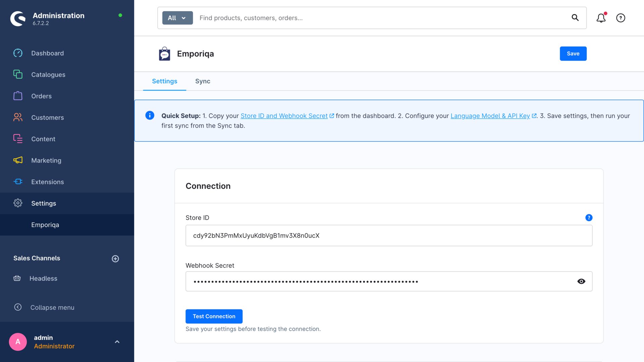Collapse the admin user account panel
Viewport: 644px width, 362px height.
(117, 341)
